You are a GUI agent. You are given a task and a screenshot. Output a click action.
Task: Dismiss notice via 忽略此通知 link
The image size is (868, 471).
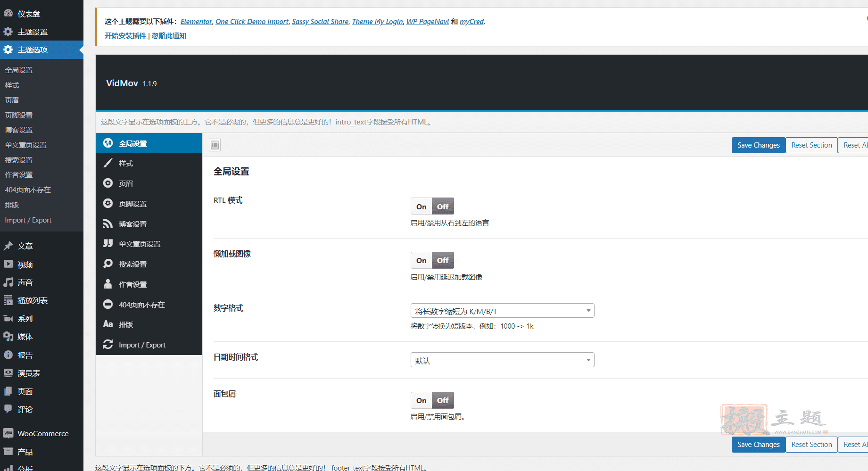pyautogui.click(x=169, y=36)
